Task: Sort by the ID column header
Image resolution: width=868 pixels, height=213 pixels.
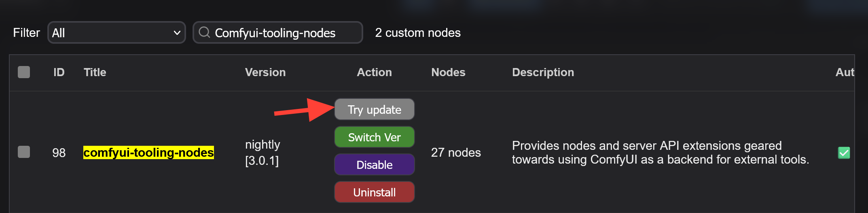Action: [59, 72]
